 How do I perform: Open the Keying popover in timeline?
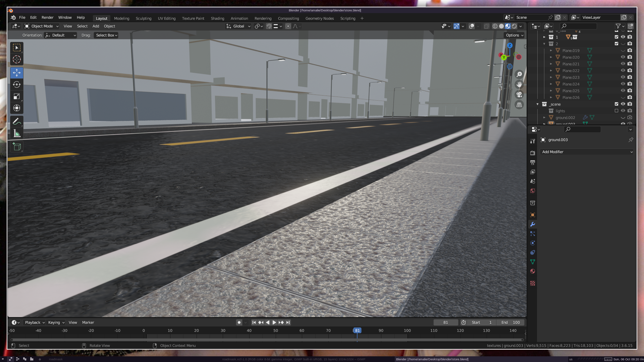(56, 322)
